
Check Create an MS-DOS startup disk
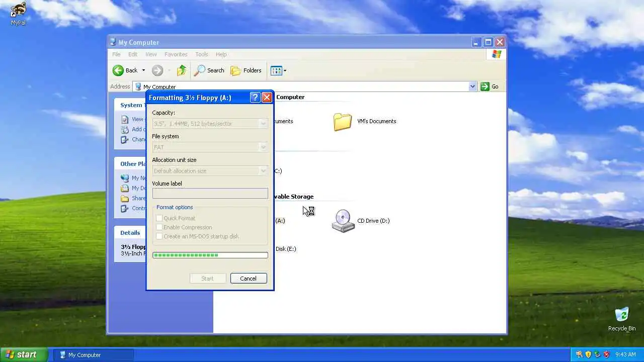159,236
